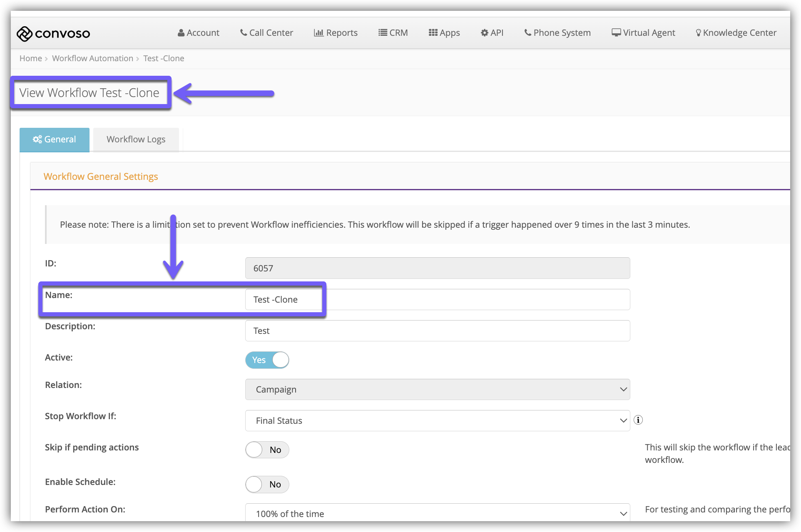The image size is (801, 532).
Task: Open the API menu
Action: coord(492,33)
